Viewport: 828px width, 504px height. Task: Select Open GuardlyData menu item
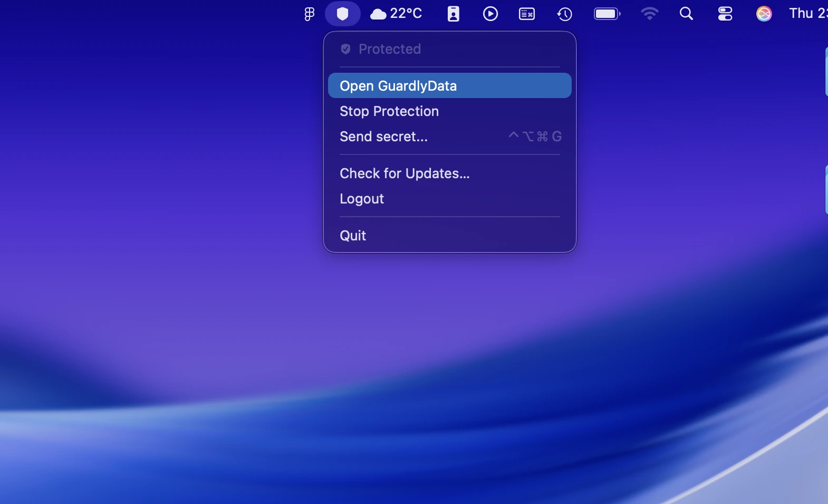click(x=450, y=85)
